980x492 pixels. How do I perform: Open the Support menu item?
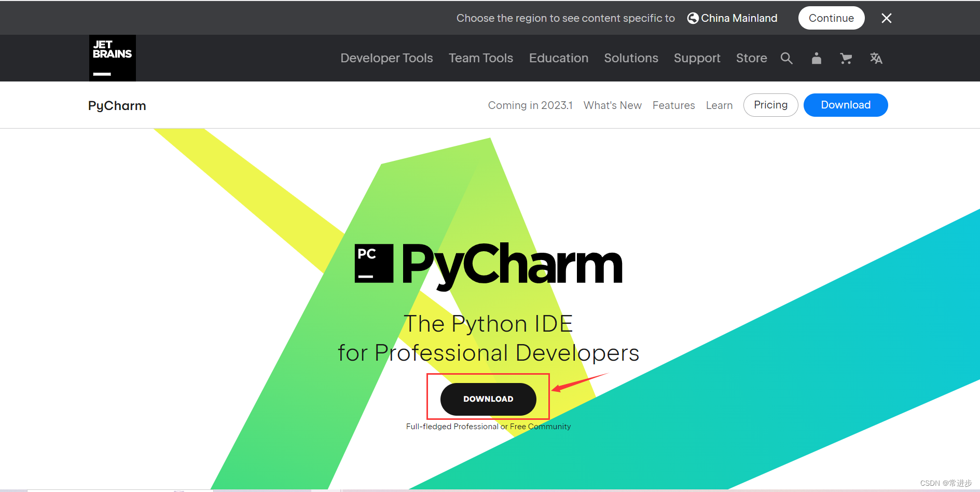click(x=697, y=58)
